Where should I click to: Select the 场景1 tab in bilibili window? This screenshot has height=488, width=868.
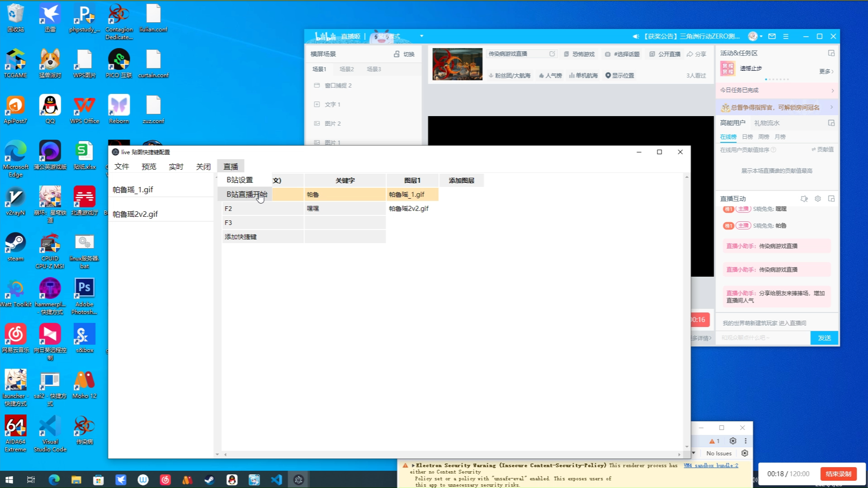point(319,69)
